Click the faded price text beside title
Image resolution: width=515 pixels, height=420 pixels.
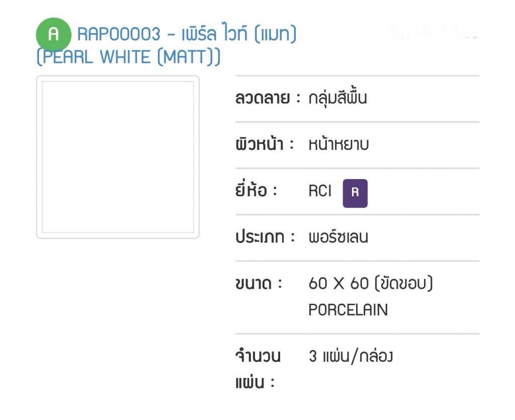tap(434, 32)
